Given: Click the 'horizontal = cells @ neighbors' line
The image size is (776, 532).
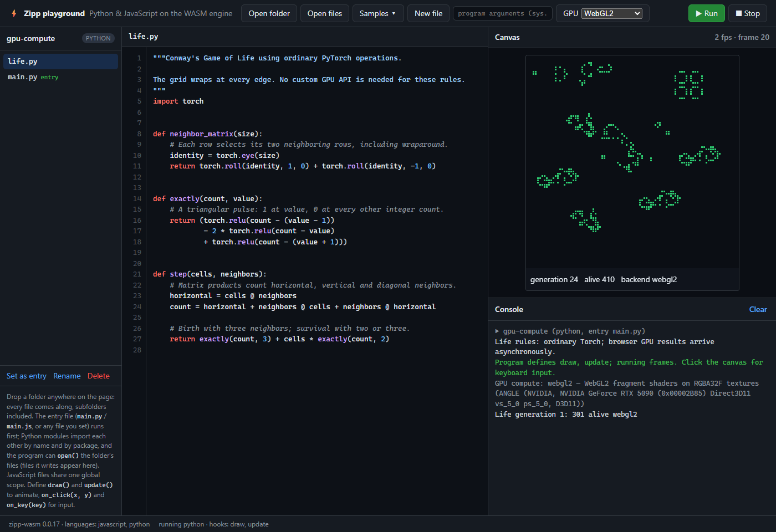Looking at the screenshot, I should coord(233,296).
